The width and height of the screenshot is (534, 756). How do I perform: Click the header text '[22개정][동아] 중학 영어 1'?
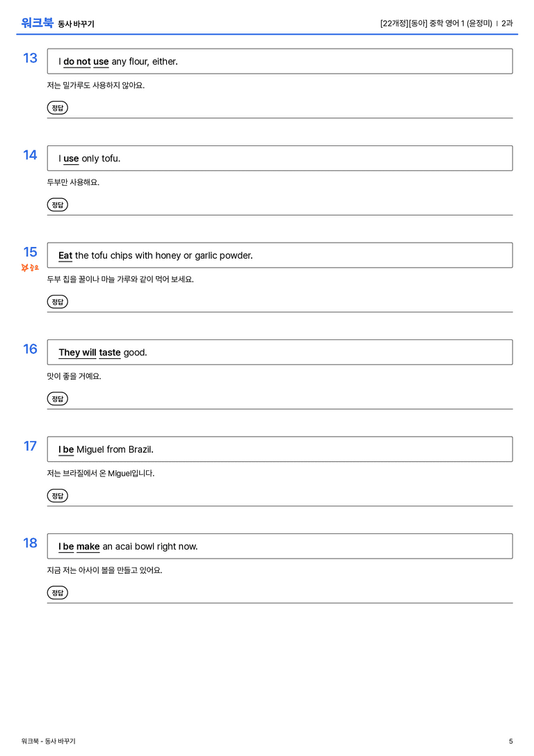click(x=422, y=23)
